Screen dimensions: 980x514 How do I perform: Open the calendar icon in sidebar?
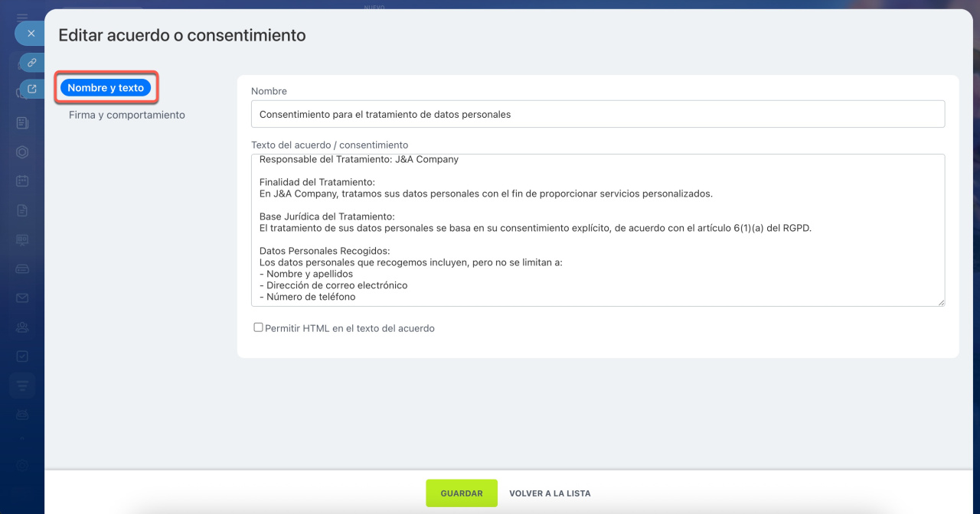(x=22, y=181)
